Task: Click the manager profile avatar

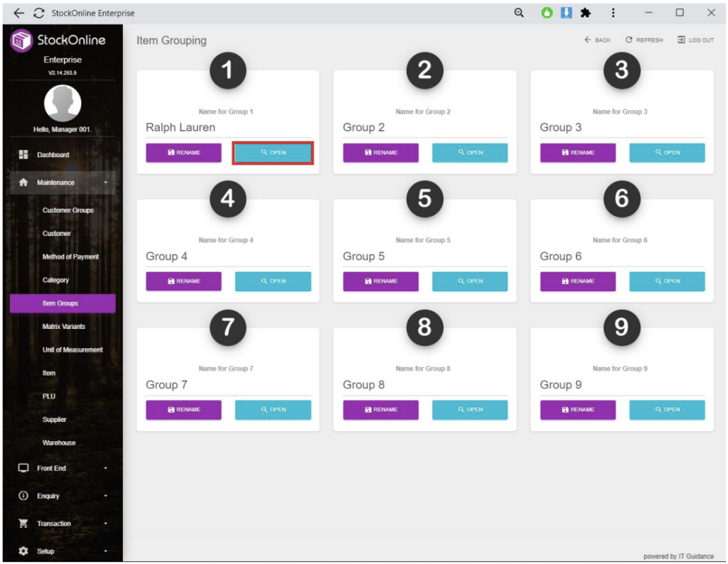Action: pyautogui.click(x=62, y=104)
